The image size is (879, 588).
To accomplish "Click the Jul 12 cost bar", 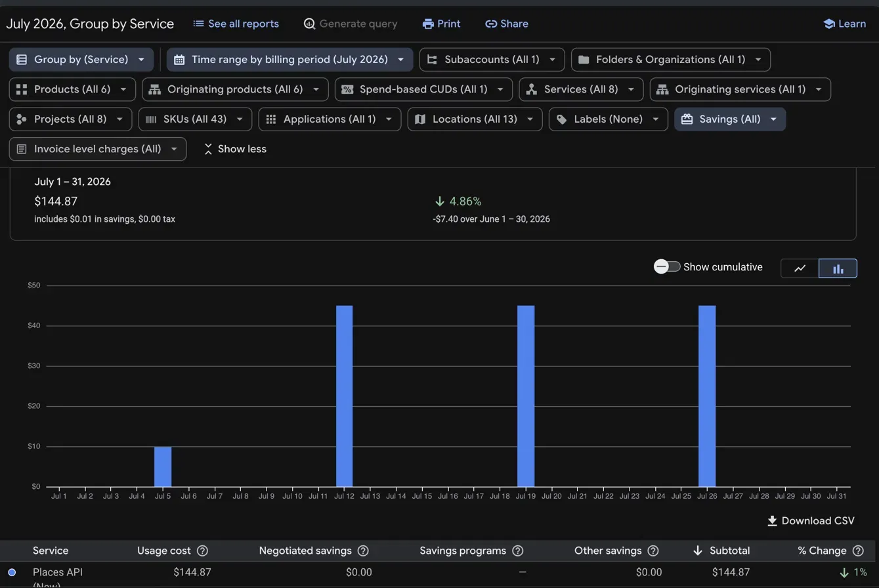I will (x=345, y=396).
